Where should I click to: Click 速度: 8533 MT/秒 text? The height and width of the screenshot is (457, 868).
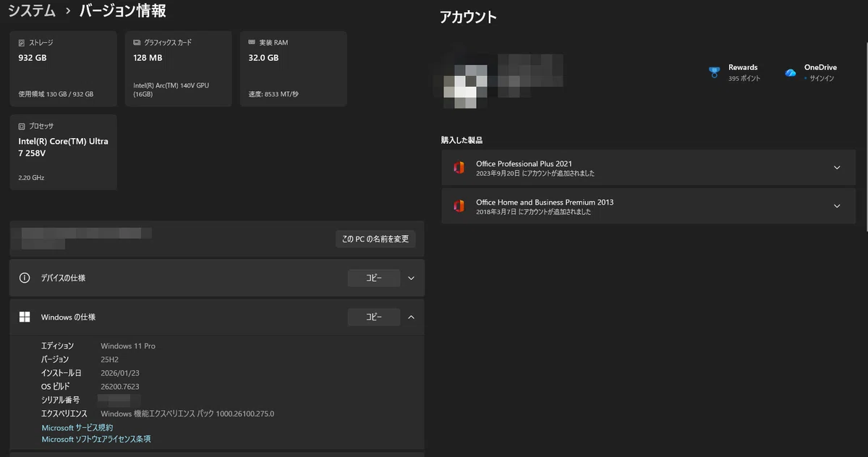tap(273, 94)
